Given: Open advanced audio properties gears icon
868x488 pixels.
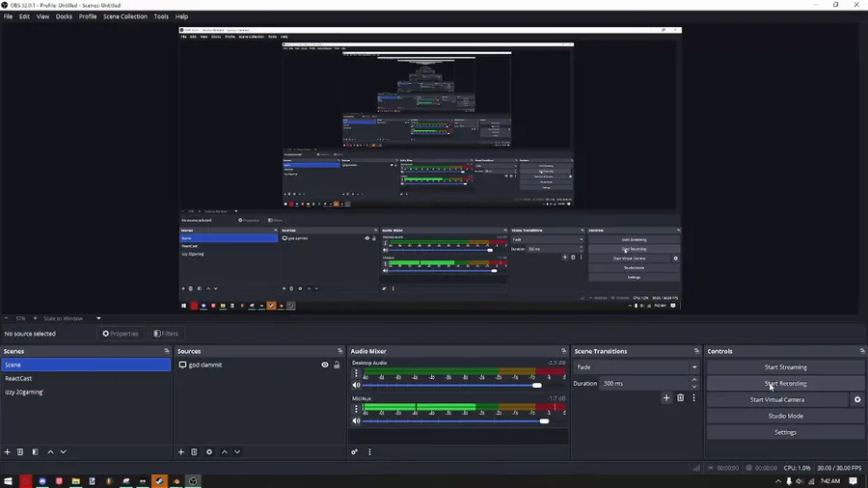Looking at the screenshot, I should coord(354,452).
